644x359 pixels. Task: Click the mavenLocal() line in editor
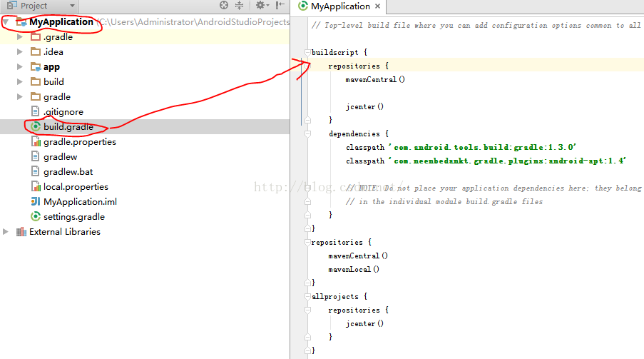point(354,269)
